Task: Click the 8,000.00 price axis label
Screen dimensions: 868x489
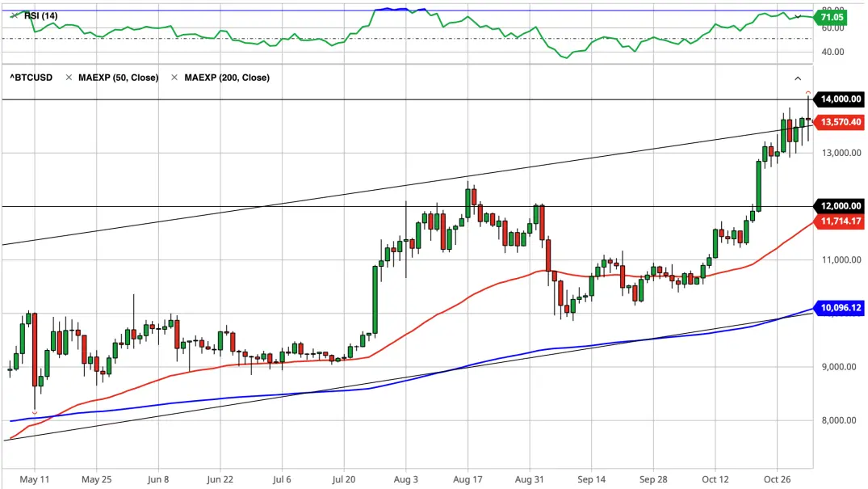Action: click(841, 420)
